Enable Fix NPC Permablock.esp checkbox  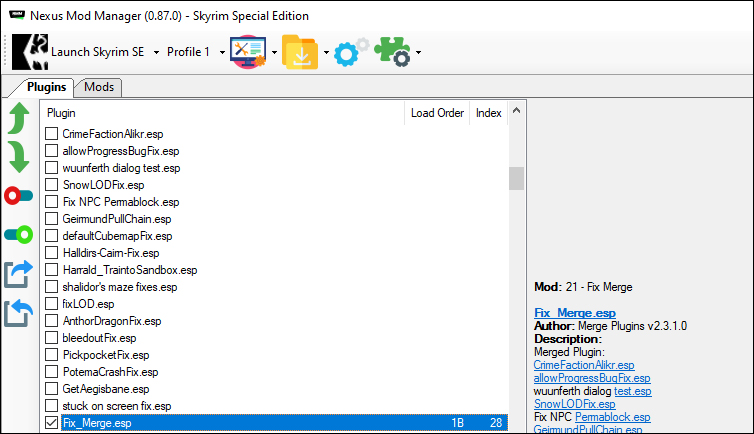pos(51,201)
